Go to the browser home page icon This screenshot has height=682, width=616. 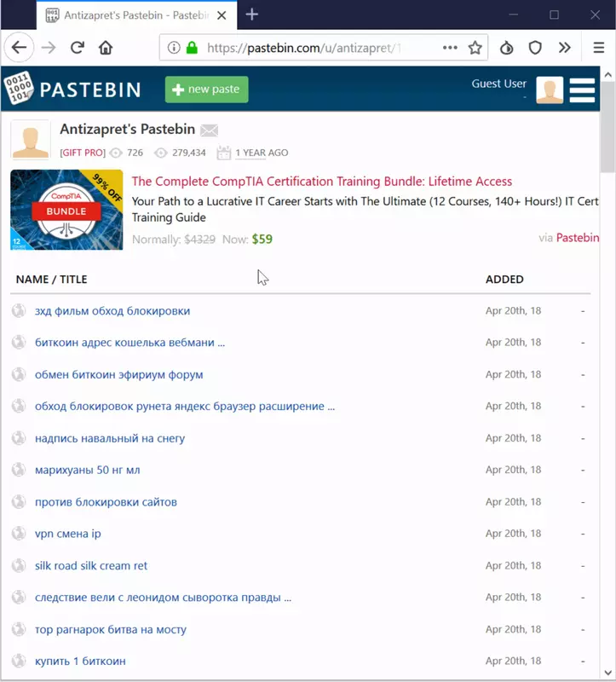point(106,48)
